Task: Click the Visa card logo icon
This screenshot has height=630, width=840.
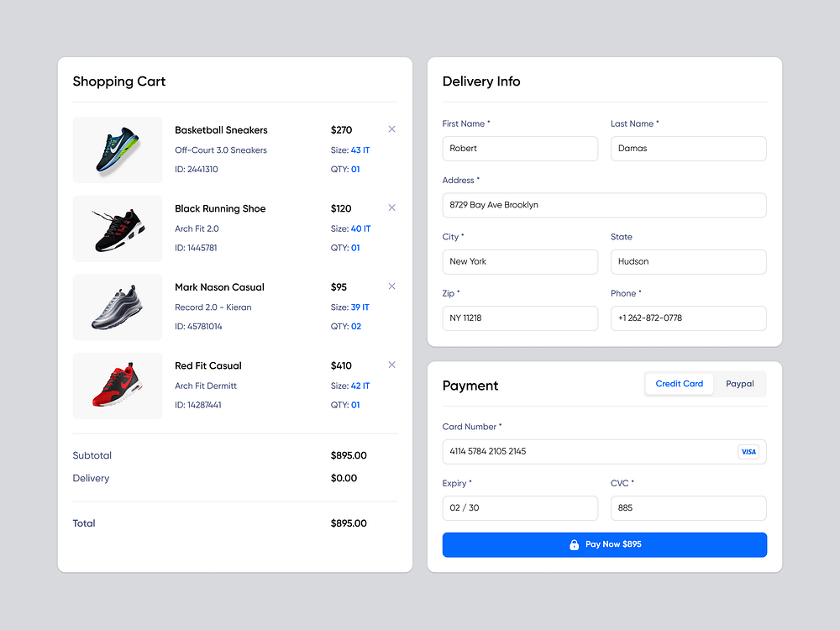Action: pos(748,452)
